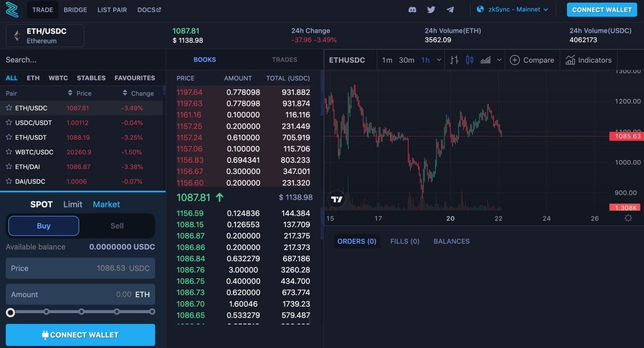Image resolution: width=644 pixels, height=348 pixels.
Task: Open the BALANCES tab
Action: pyautogui.click(x=451, y=241)
